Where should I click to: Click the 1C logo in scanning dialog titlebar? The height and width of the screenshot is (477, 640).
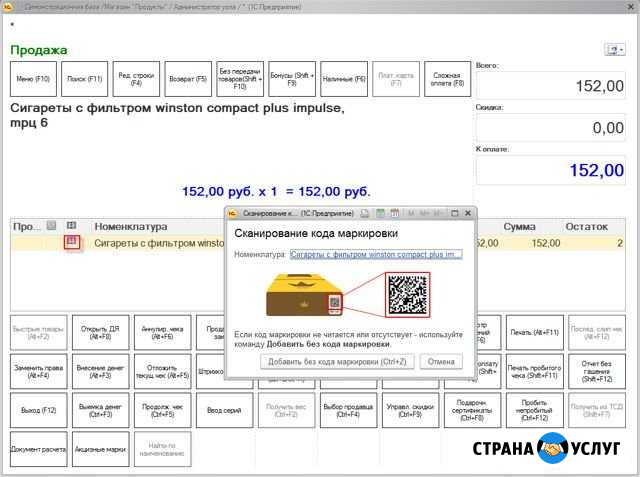pos(232,213)
